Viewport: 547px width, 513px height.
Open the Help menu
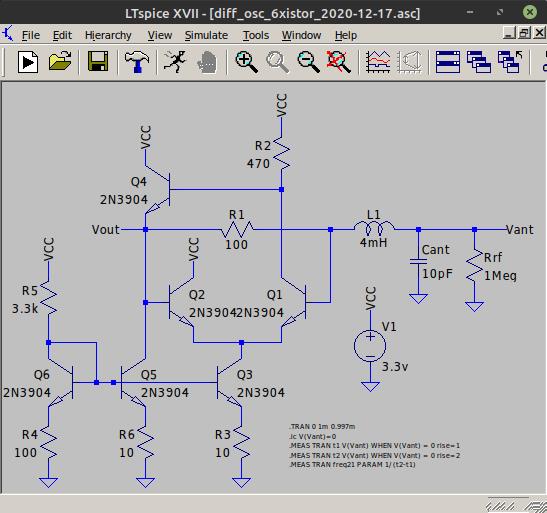346,35
